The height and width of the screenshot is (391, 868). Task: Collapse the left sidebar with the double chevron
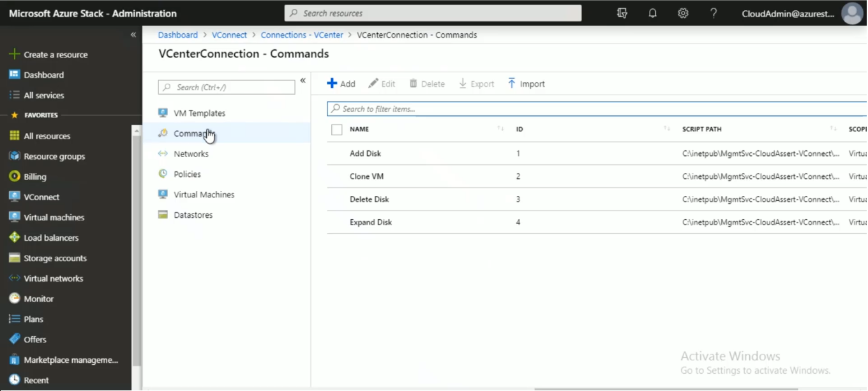click(133, 34)
